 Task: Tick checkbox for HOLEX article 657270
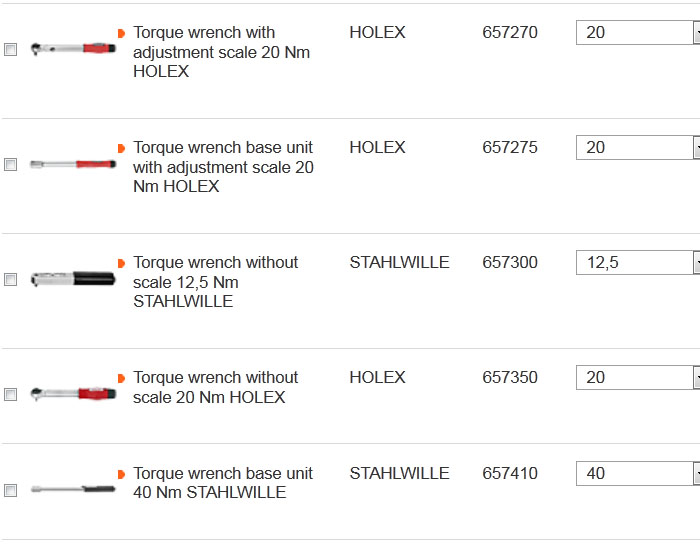point(11,49)
